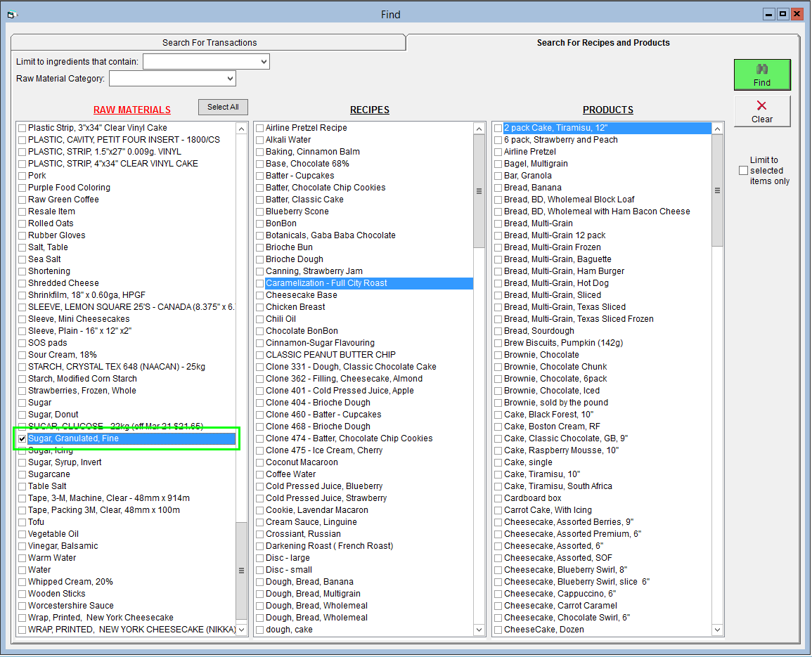Expand the Raw Material Category dropdown
Screen dimensions: 812x657
click(230, 79)
